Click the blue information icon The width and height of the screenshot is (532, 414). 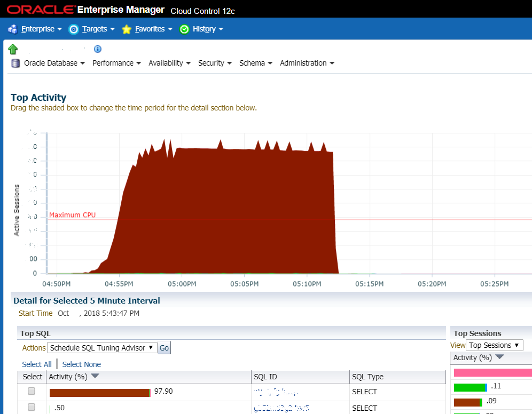click(97, 49)
